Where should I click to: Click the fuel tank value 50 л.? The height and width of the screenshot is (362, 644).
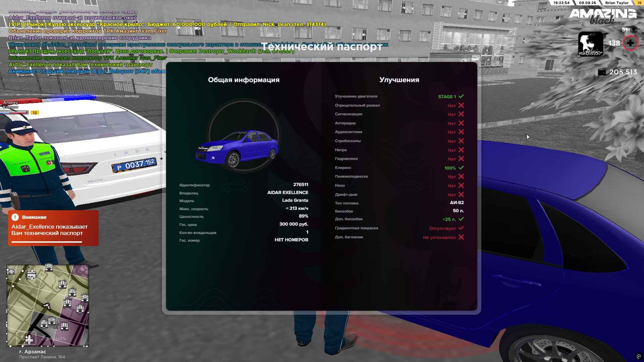point(459,211)
